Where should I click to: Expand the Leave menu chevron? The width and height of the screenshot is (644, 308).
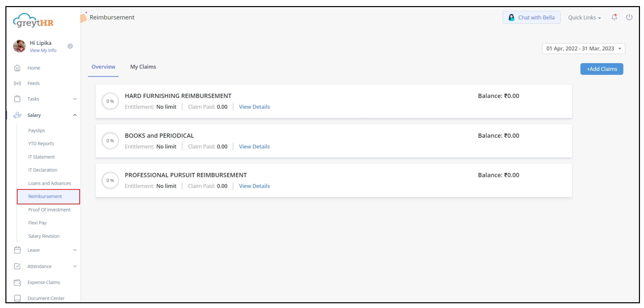point(75,250)
